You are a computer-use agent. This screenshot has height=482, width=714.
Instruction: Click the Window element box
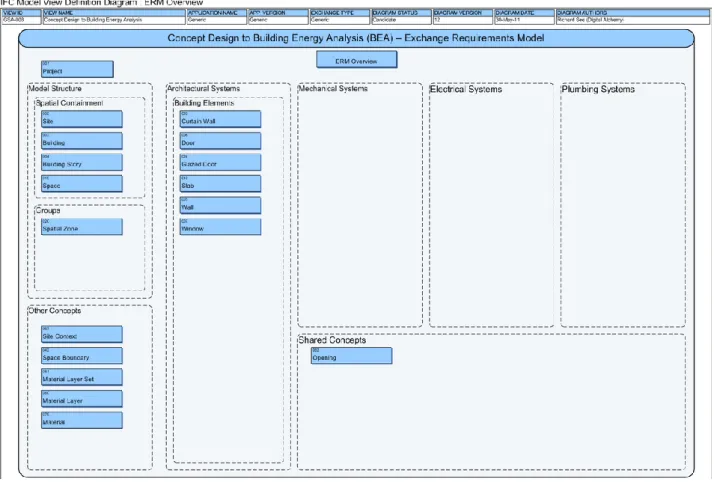click(220, 227)
